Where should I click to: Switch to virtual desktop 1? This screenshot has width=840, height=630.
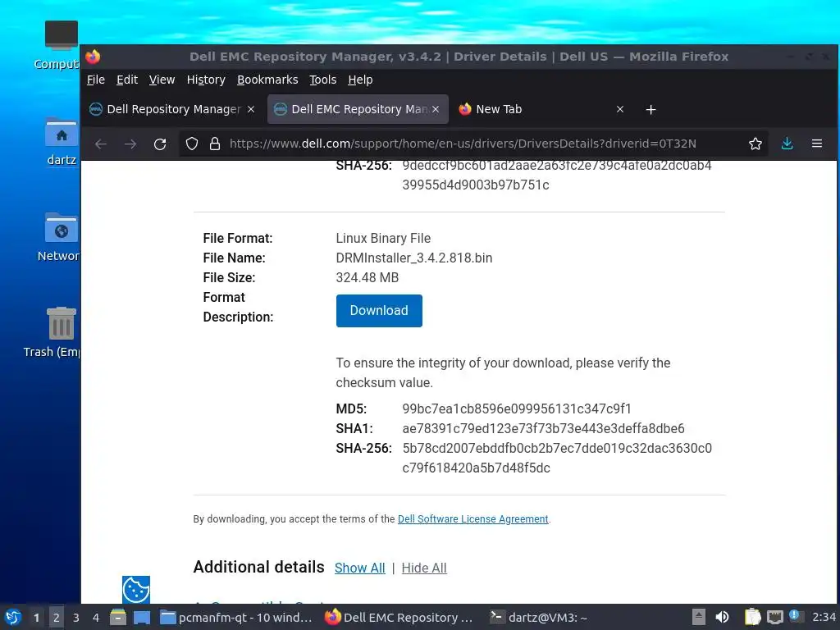36,617
